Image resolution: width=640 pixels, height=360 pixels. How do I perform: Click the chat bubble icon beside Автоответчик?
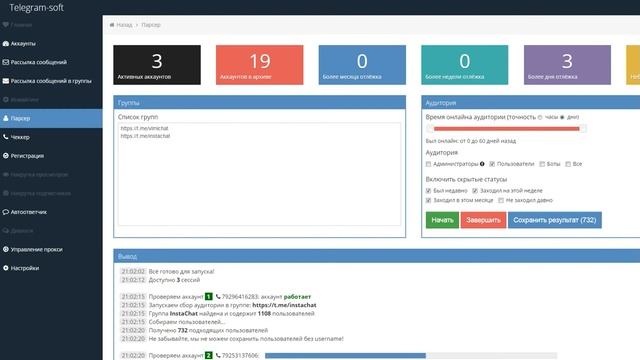(6, 212)
